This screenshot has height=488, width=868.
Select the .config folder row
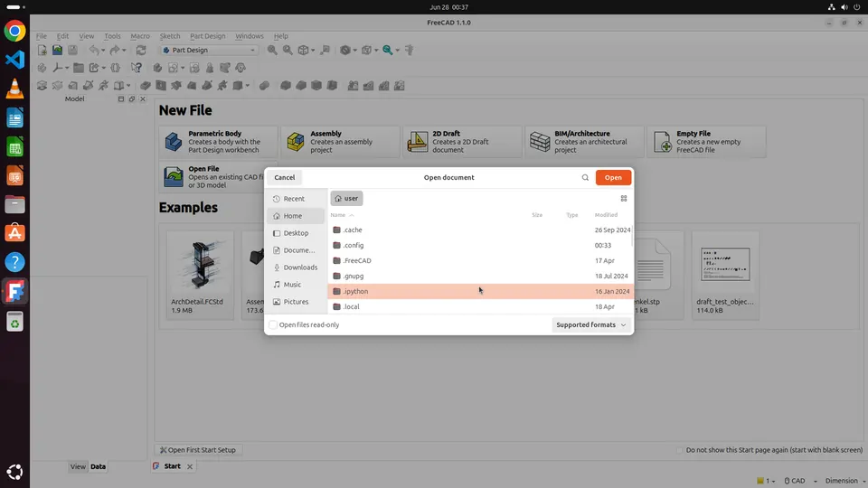click(x=480, y=245)
